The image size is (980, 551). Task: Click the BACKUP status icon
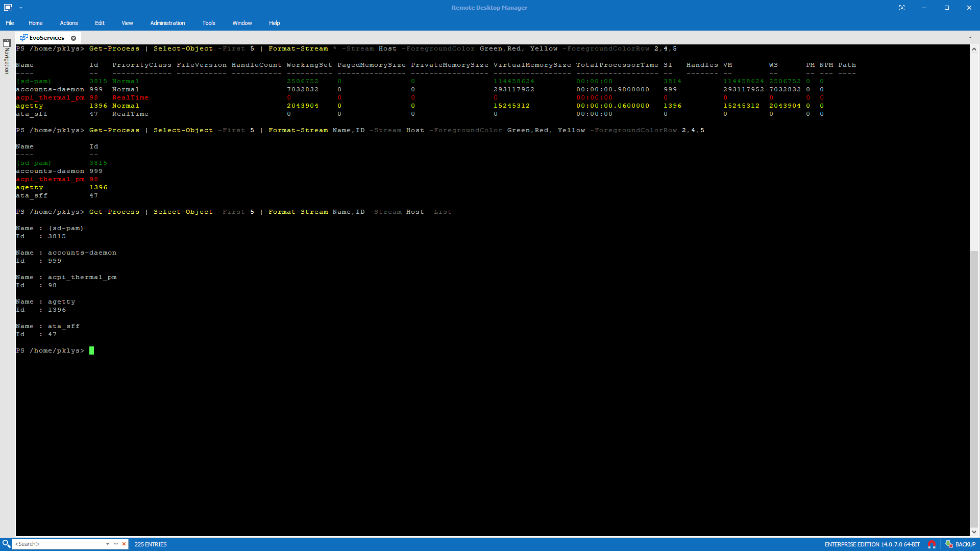click(x=948, y=544)
